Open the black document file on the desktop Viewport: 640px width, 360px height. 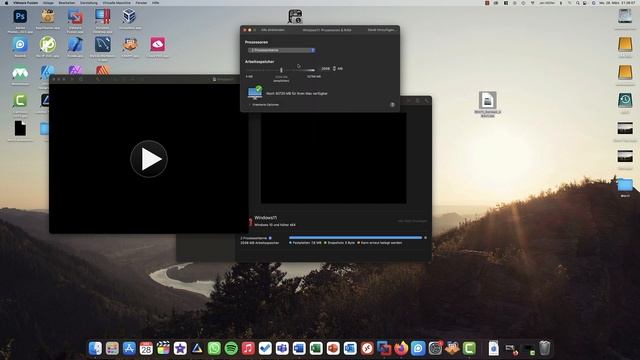(20, 129)
